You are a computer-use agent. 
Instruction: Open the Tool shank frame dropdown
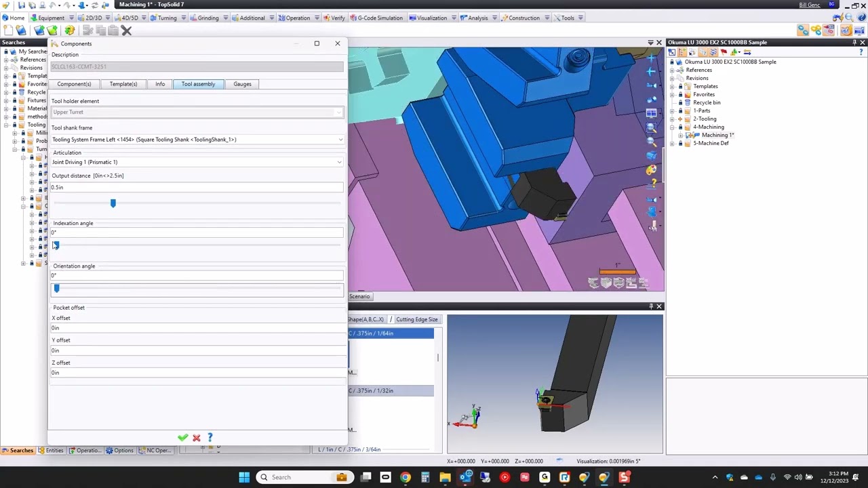coord(340,140)
